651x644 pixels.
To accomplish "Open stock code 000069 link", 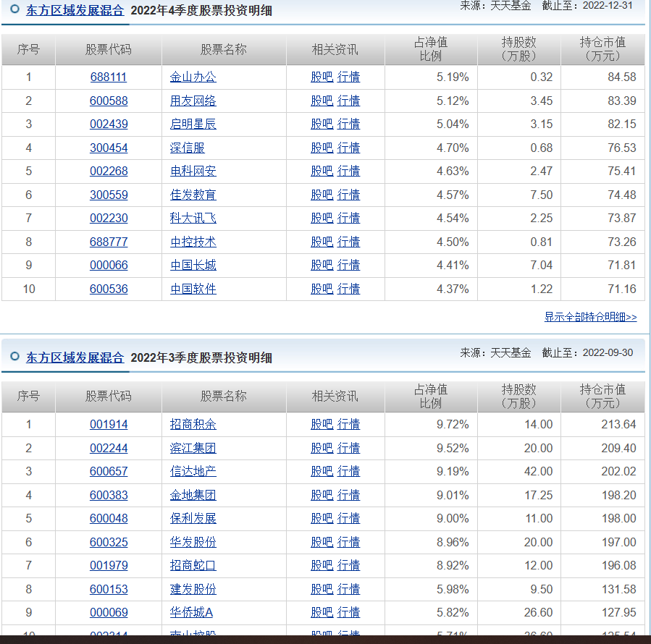I will 109,612.
